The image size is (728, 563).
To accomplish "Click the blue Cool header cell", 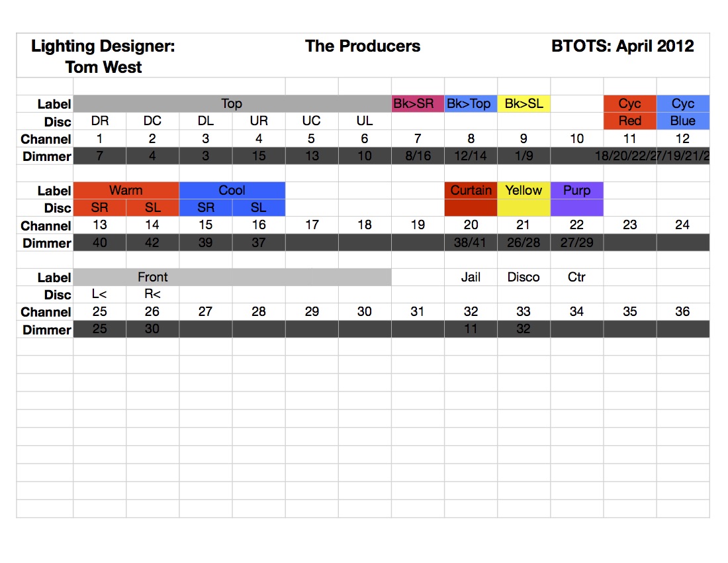I will (232, 191).
